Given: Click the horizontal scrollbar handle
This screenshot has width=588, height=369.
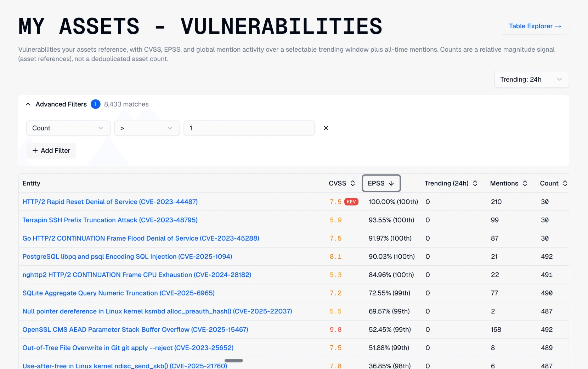Looking at the screenshot, I should [234, 361].
